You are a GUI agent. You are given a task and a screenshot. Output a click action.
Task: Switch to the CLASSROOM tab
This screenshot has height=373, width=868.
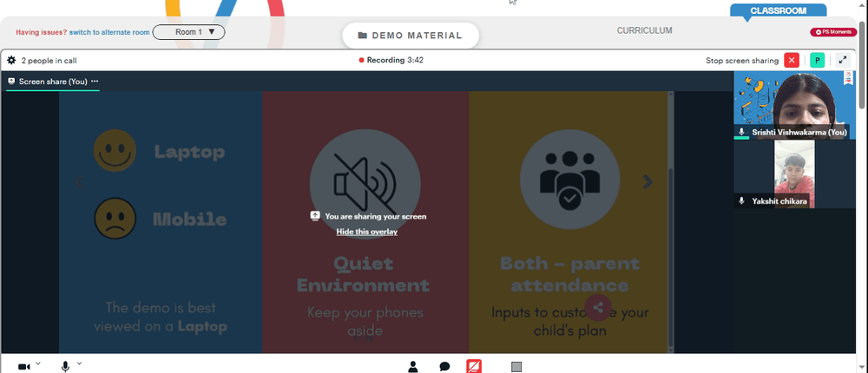(778, 10)
